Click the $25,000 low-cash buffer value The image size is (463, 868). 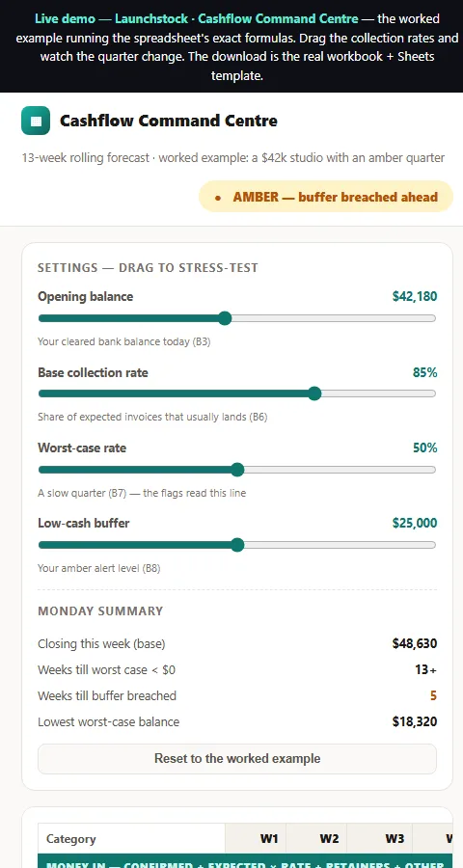point(414,523)
